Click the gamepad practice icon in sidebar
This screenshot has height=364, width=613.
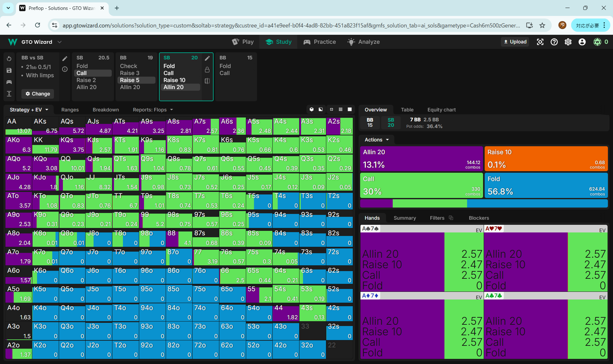coord(9,82)
